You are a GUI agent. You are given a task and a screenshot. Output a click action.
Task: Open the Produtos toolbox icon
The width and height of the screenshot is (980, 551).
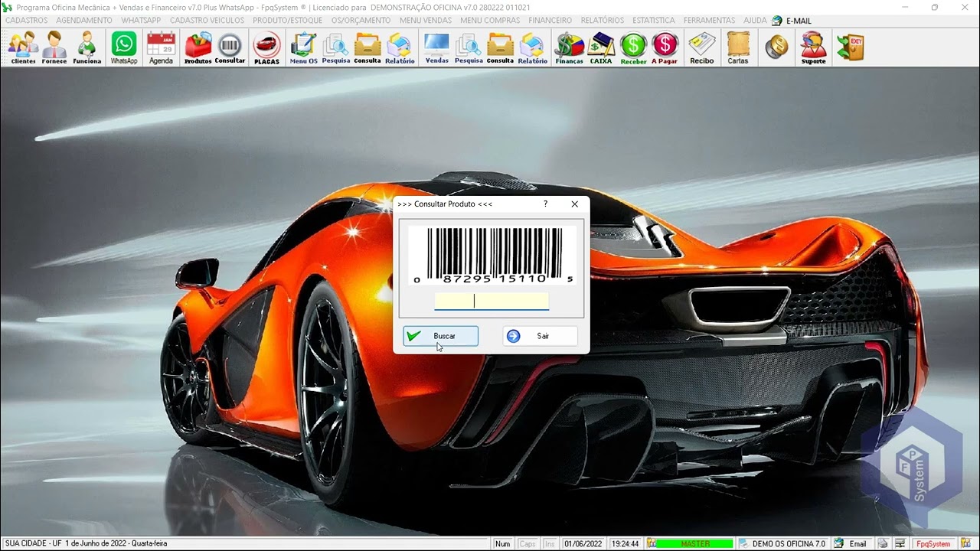[198, 47]
